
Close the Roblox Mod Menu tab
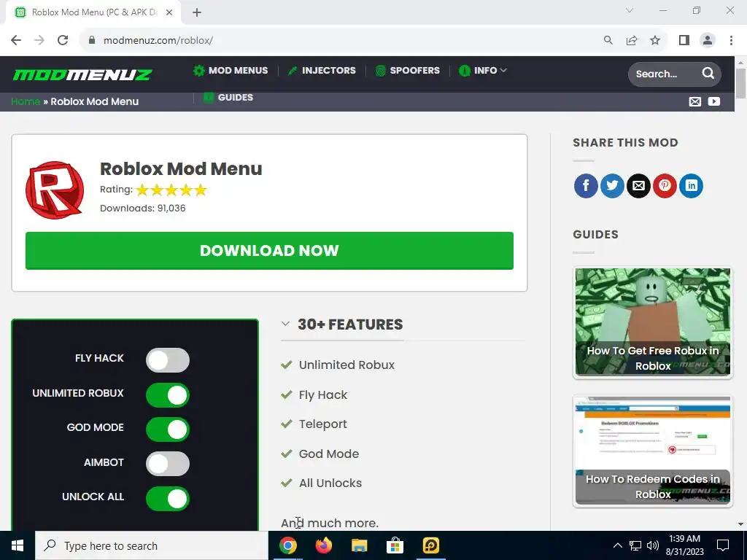pyautogui.click(x=169, y=12)
